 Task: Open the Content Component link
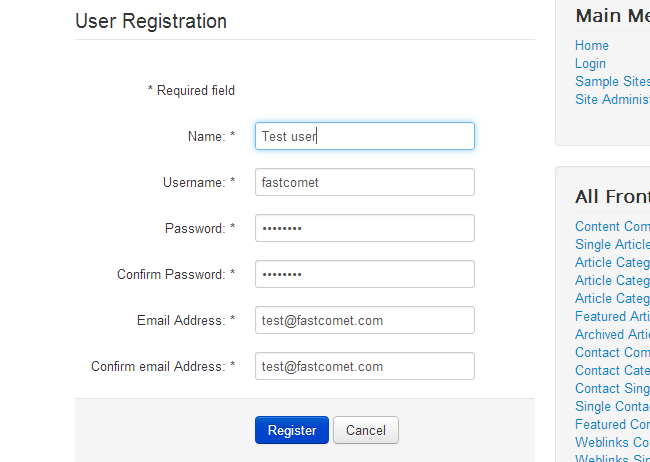612,226
